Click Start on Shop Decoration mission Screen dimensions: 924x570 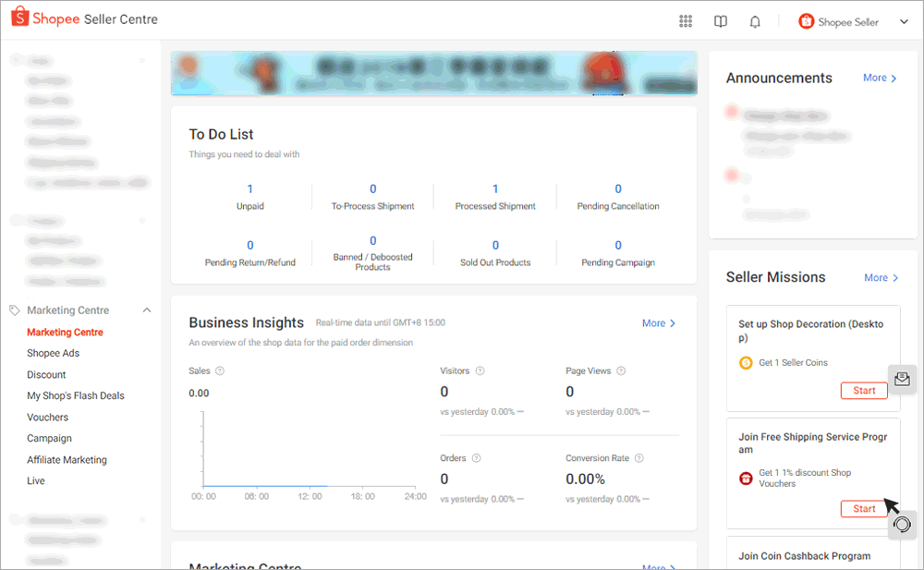click(863, 390)
